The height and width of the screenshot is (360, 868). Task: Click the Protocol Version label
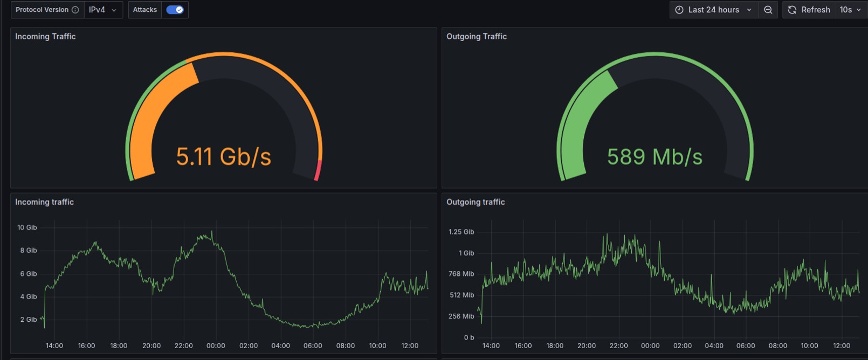pos(42,10)
